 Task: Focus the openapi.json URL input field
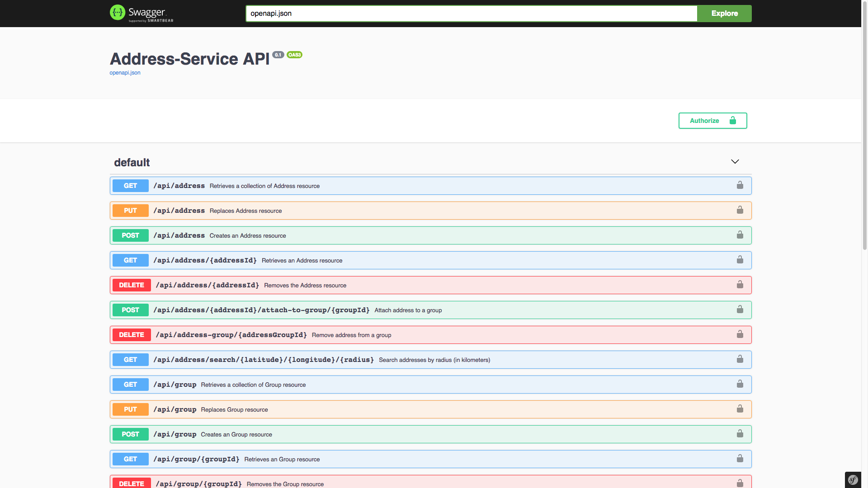click(471, 14)
